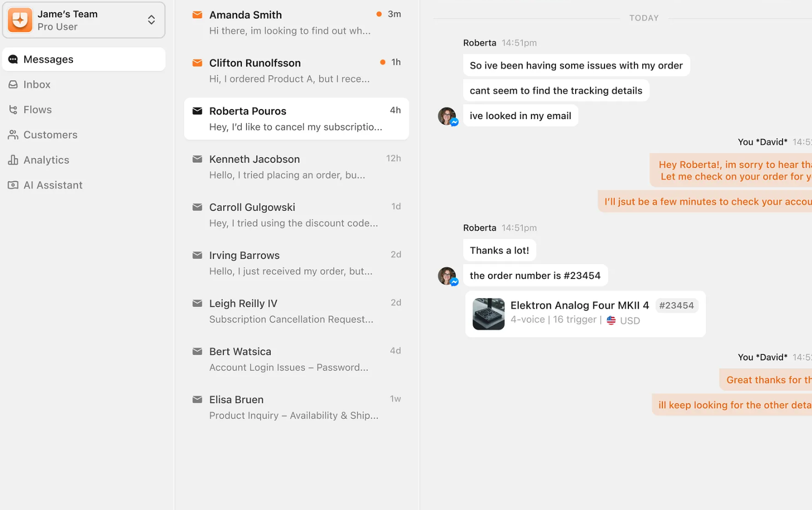Viewport: 812px width, 510px height.
Task: Click Roberta's avatar next to order number message
Action: tap(447, 276)
